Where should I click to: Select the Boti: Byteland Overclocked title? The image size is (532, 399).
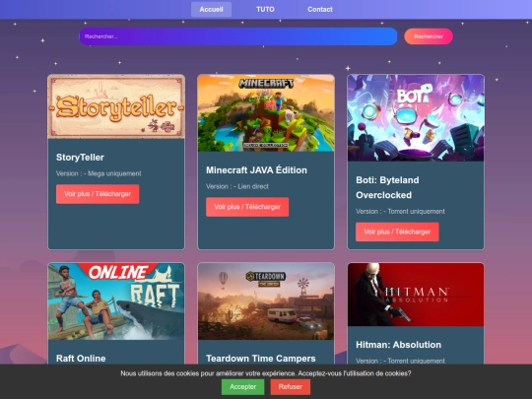[x=387, y=187]
